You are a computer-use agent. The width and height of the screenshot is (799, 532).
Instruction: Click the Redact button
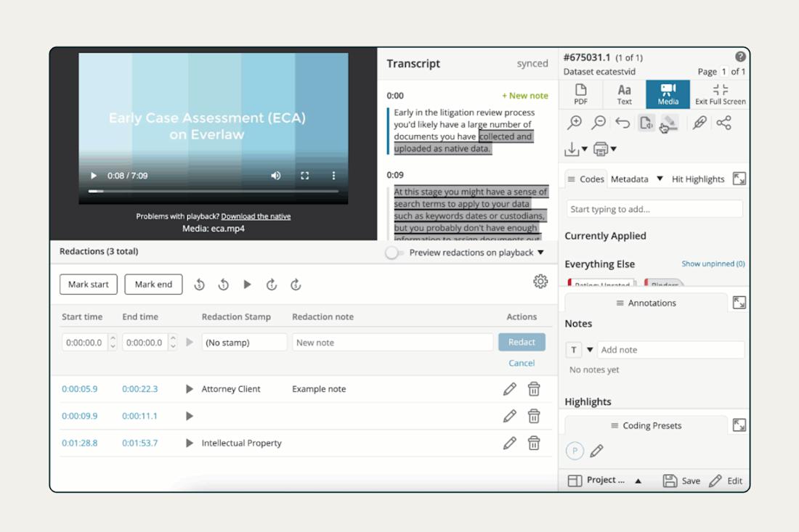[x=522, y=342]
